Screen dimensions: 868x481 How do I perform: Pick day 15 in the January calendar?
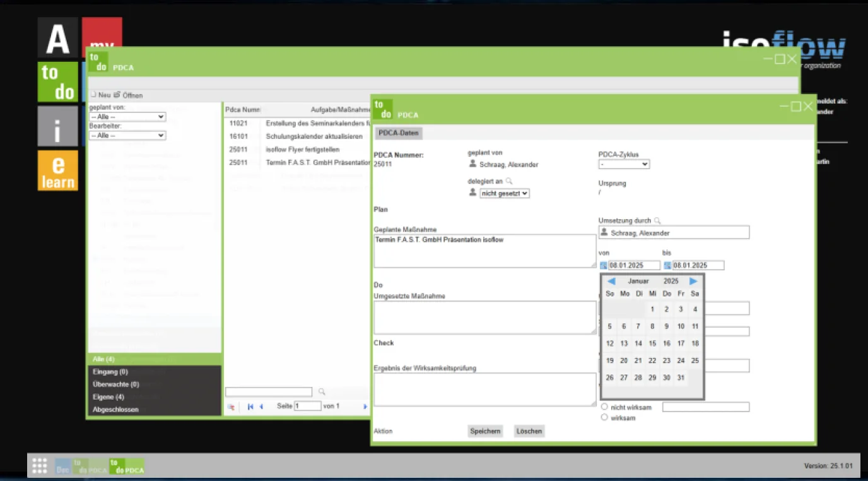click(x=652, y=343)
